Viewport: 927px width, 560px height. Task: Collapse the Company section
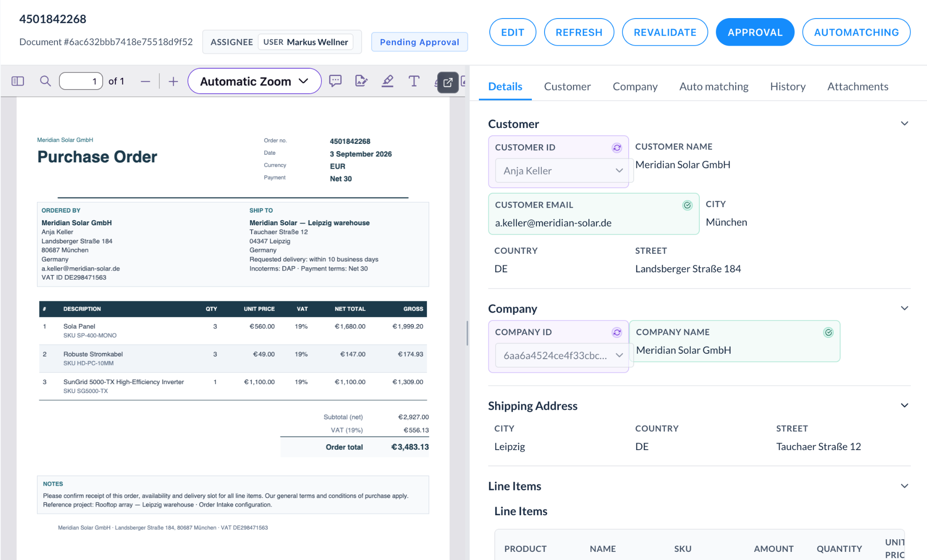(904, 308)
